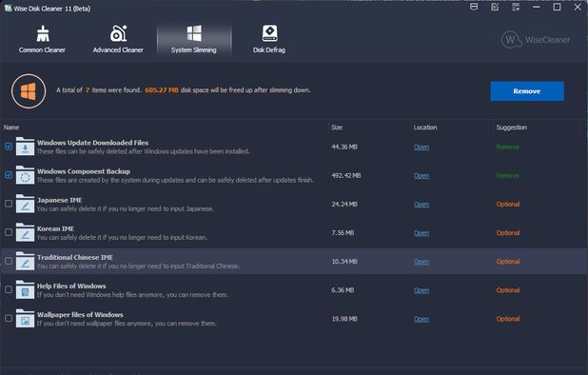Switch to the Advanced Cleaner tab
Viewport: 588px width, 375px height.
click(x=118, y=39)
